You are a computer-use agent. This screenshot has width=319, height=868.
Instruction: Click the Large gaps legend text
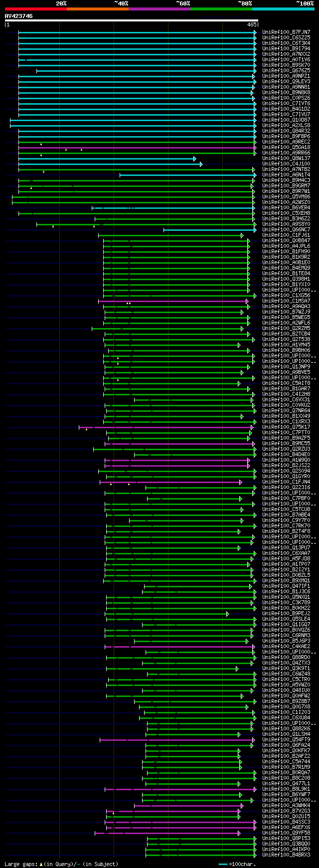pos(61,864)
